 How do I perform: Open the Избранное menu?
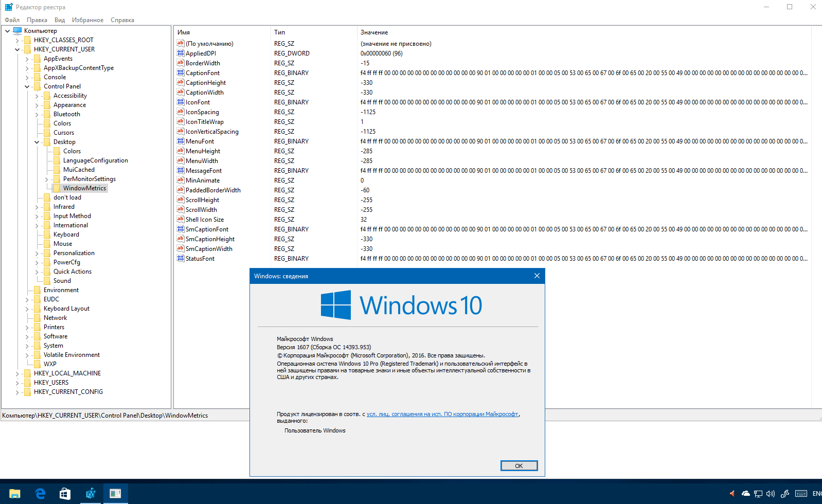click(x=87, y=20)
